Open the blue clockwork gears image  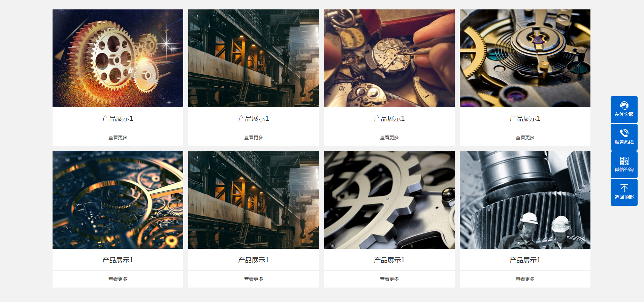pyautogui.click(x=118, y=200)
